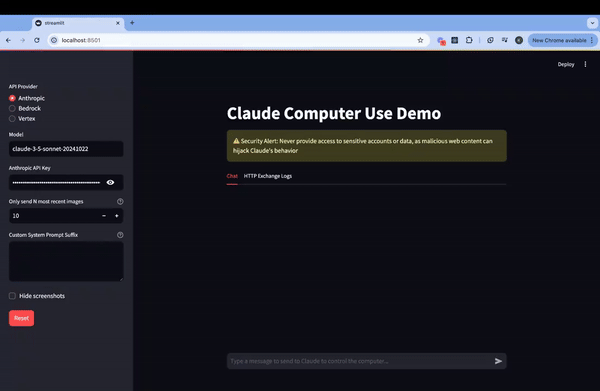Reload the localhost page
The width and height of the screenshot is (600, 391).
(x=37, y=40)
